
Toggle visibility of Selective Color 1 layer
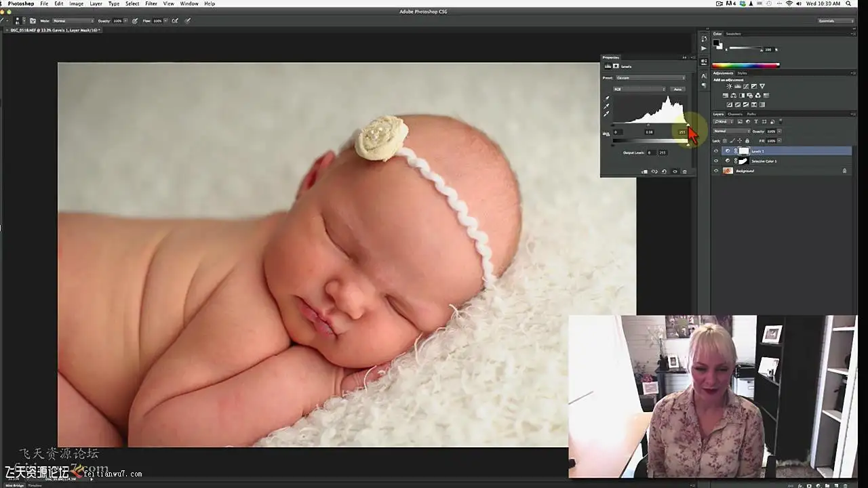click(x=716, y=161)
